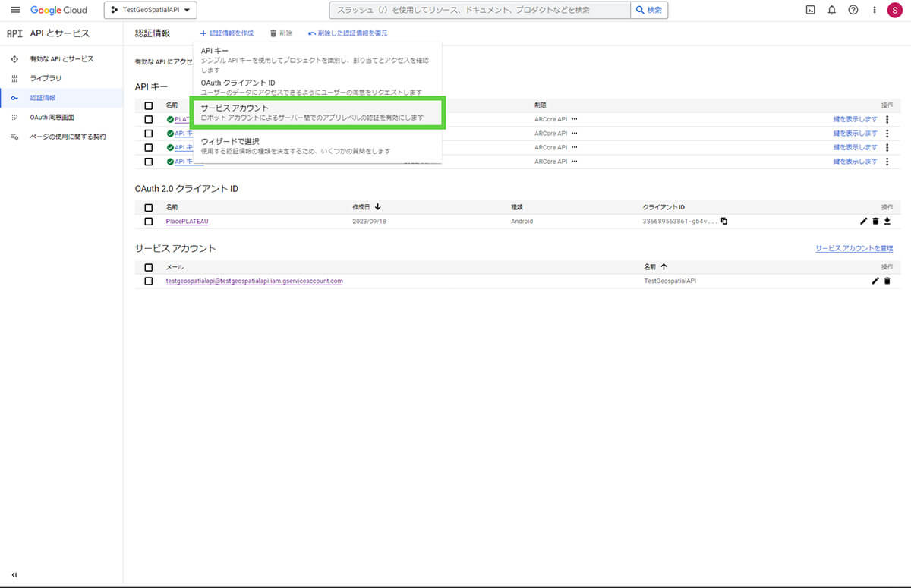911x588 pixels.
Task: Check the PLAT API key row checkbox
Action: click(x=149, y=119)
